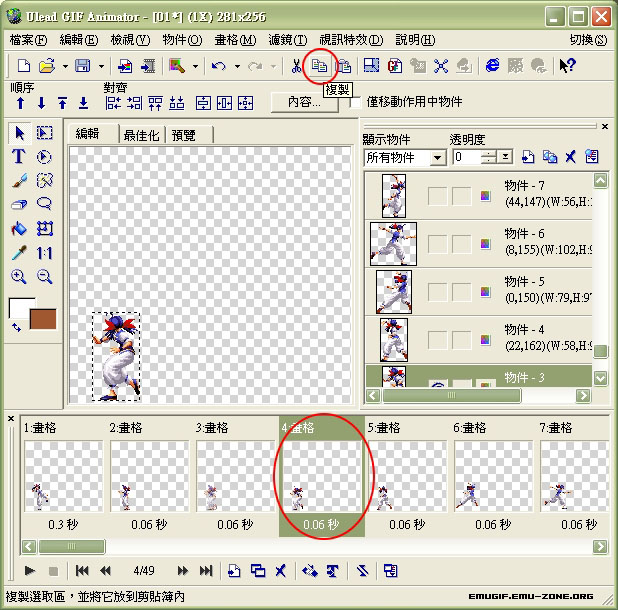The width and height of the screenshot is (618, 610).
Task: Open the 所有物件 display objects dropdown
Action: pos(437,158)
